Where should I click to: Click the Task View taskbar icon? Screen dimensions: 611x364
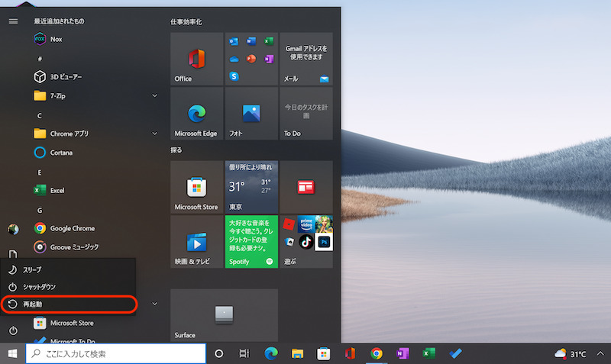(x=244, y=353)
